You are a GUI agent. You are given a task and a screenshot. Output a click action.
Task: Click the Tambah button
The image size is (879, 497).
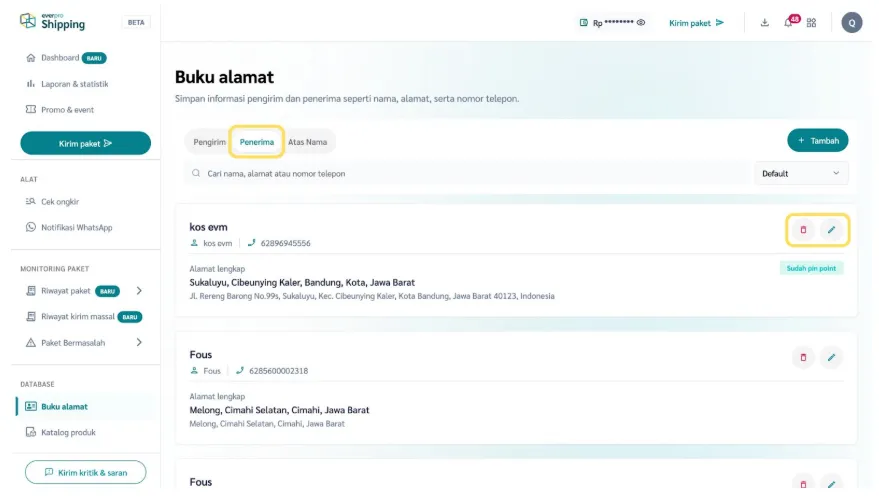(x=818, y=141)
